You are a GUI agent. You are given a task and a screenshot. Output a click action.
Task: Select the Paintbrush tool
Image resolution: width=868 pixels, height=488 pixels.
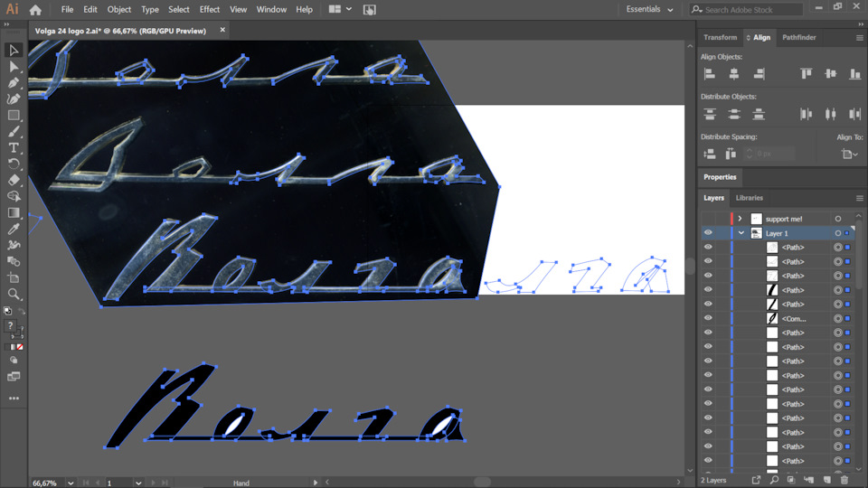pos(14,132)
